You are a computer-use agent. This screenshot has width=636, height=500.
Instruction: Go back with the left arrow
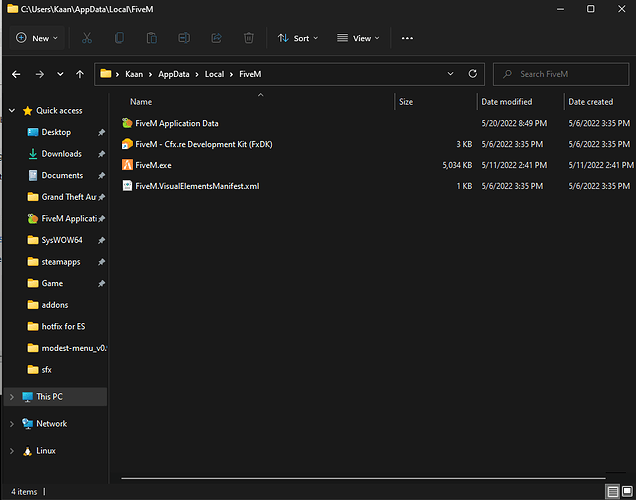[x=16, y=74]
